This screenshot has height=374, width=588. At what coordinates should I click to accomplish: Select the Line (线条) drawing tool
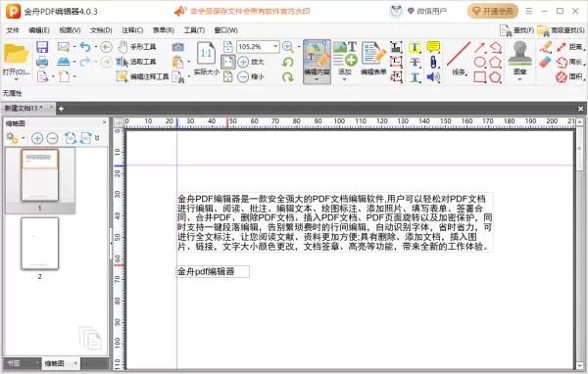click(459, 59)
